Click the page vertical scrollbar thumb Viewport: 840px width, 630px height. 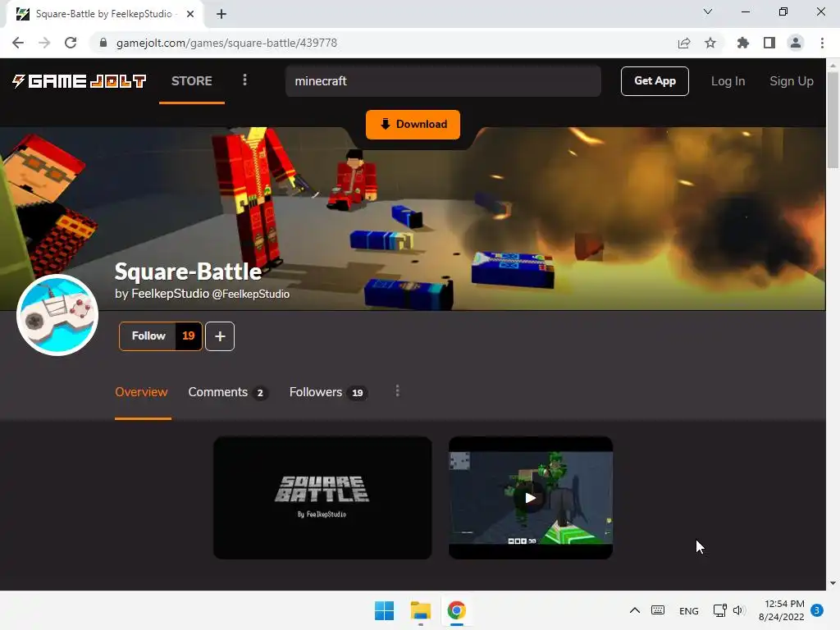click(833, 121)
